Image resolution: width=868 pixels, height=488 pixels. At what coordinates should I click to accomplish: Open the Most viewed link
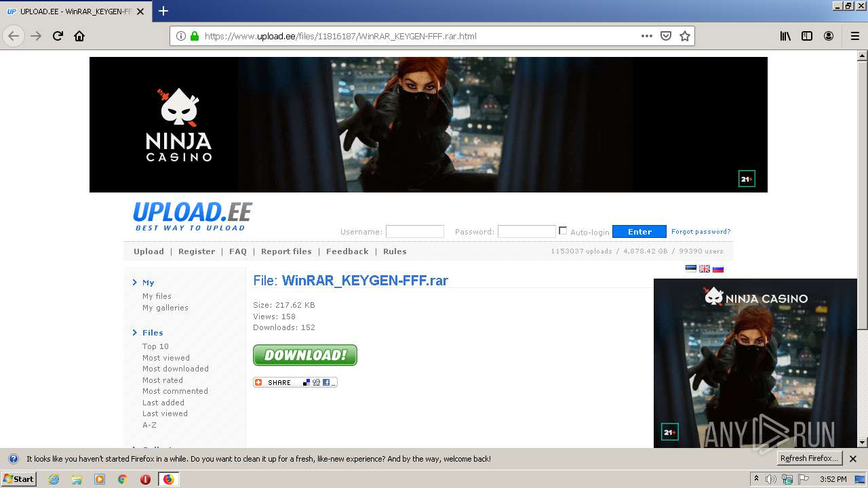pos(166,358)
